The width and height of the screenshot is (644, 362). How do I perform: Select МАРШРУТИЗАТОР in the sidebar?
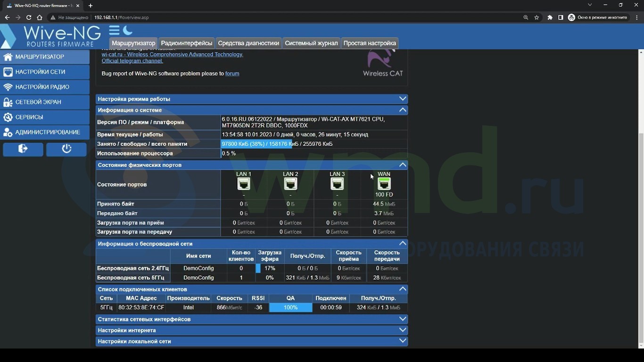pos(45,57)
